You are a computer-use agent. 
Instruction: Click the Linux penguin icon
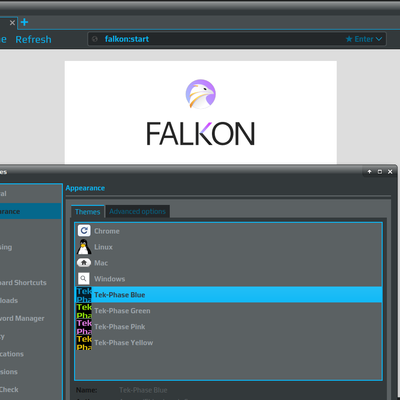click(84, 247)
